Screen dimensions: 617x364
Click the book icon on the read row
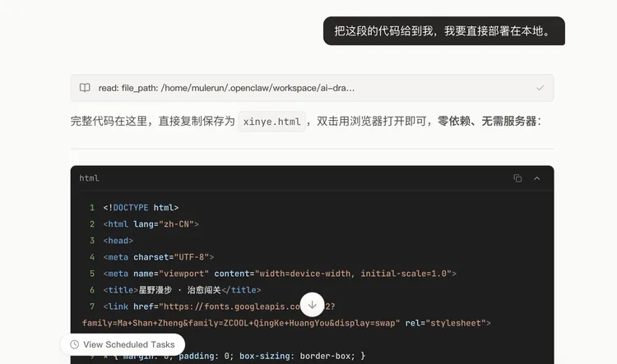85,88
